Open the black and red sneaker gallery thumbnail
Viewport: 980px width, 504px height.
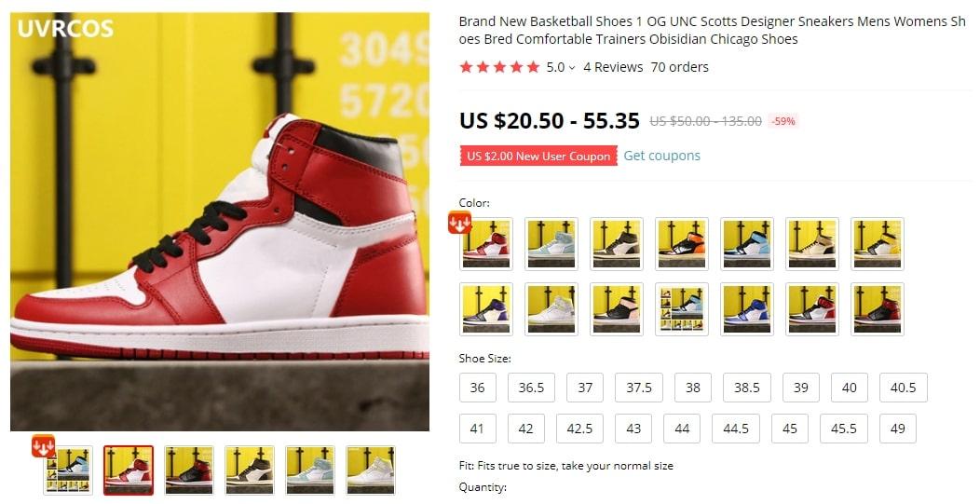[x=189, y=470]
